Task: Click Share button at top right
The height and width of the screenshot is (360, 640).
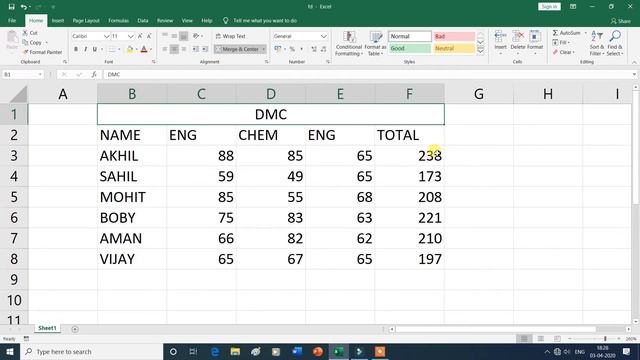Action: (x=620, y=21)
